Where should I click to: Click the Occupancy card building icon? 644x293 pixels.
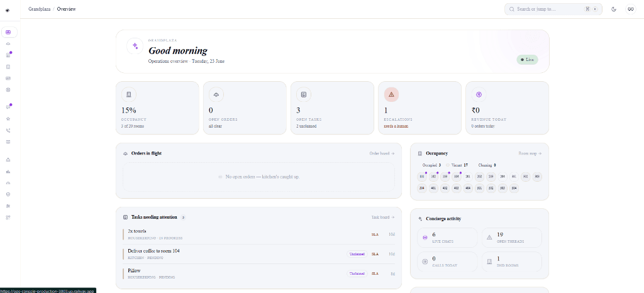pyautogui.click(x=129, y=95)
